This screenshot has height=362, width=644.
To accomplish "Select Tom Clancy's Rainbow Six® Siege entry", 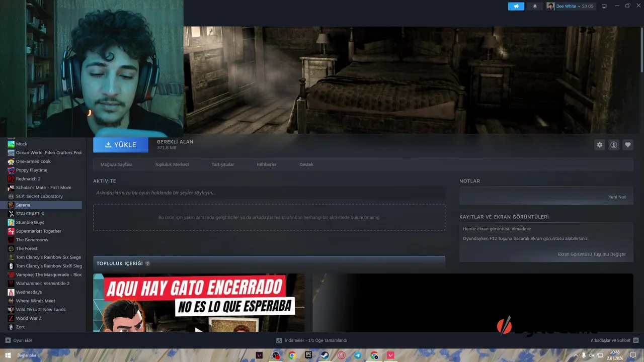I will point(44,266).
